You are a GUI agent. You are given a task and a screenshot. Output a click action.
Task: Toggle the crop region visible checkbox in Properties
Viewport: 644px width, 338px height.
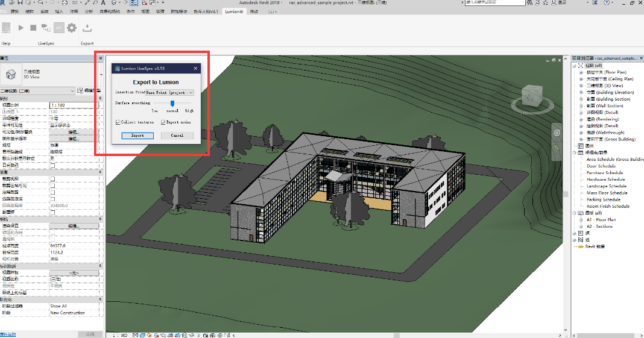click(52, 186)
